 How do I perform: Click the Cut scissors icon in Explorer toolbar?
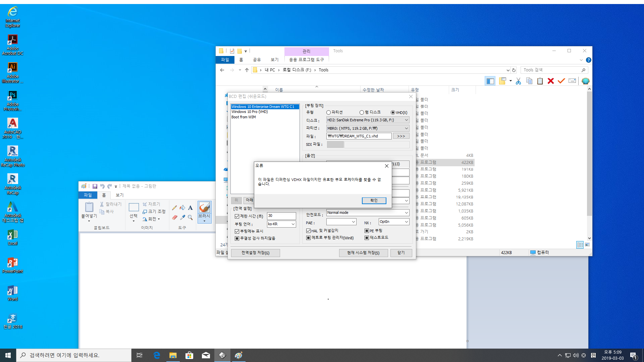tap(518, 81)
